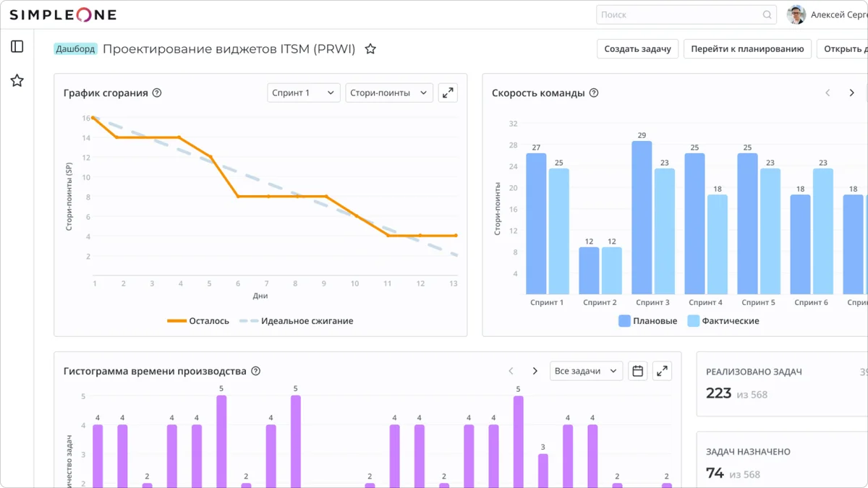The width and height of the screenshot is (868, 488).
Task: Click the Спринт 5 axis label
Action: coord(758,302)
